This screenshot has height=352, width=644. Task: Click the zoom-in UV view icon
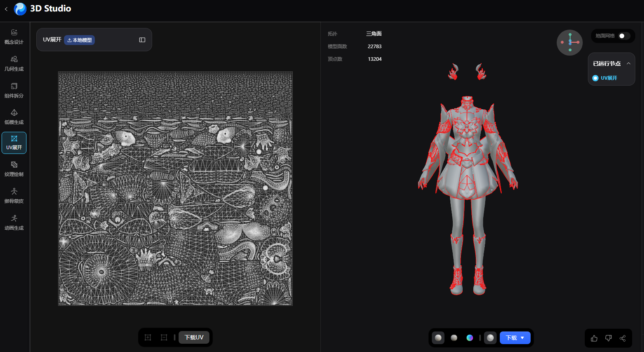pos(148,337)
